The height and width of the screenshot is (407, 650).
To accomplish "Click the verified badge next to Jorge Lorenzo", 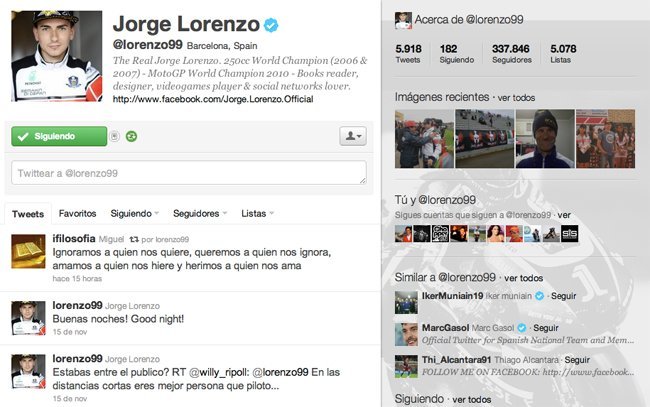I will 271,25.
